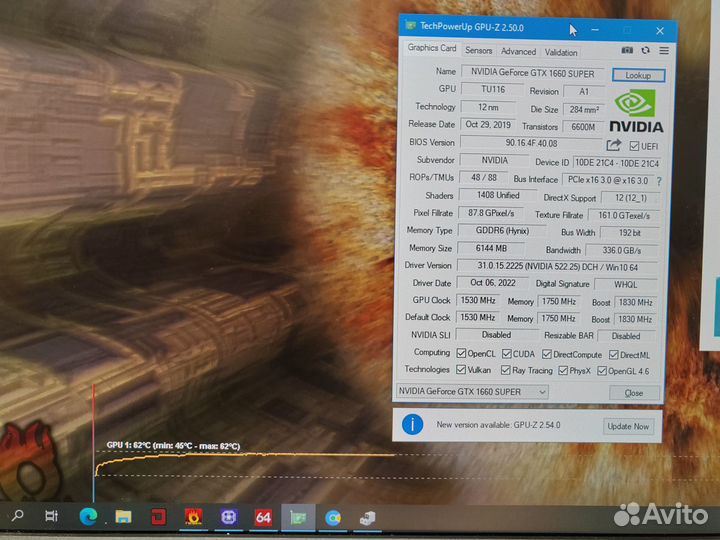720x540 pixels.
Task: Minimize the GPU-Z window
Action: pos(595,30)
